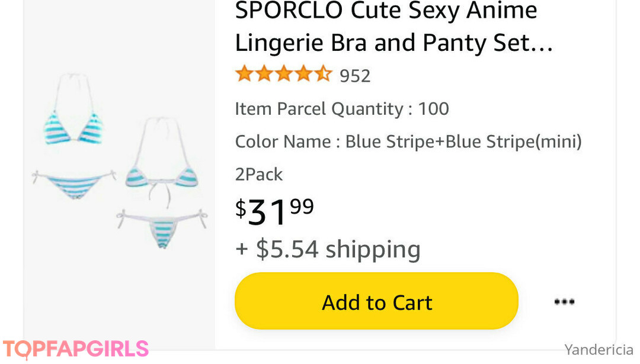
Task: Click the star rating icons
Action: [283, 75]
